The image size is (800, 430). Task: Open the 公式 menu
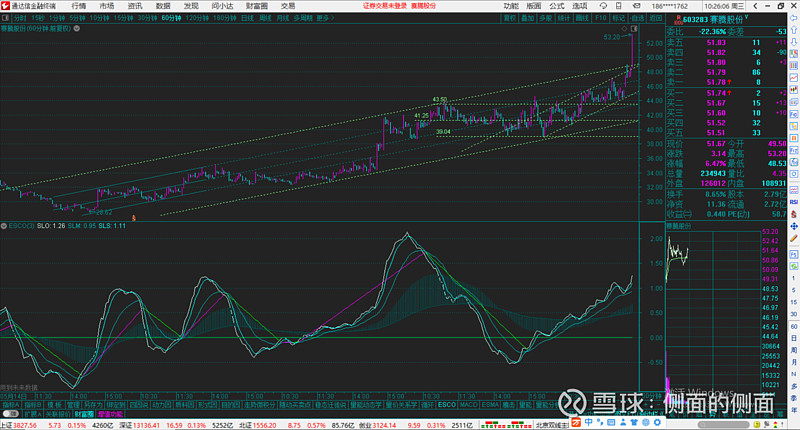click(x=557, y=5)
